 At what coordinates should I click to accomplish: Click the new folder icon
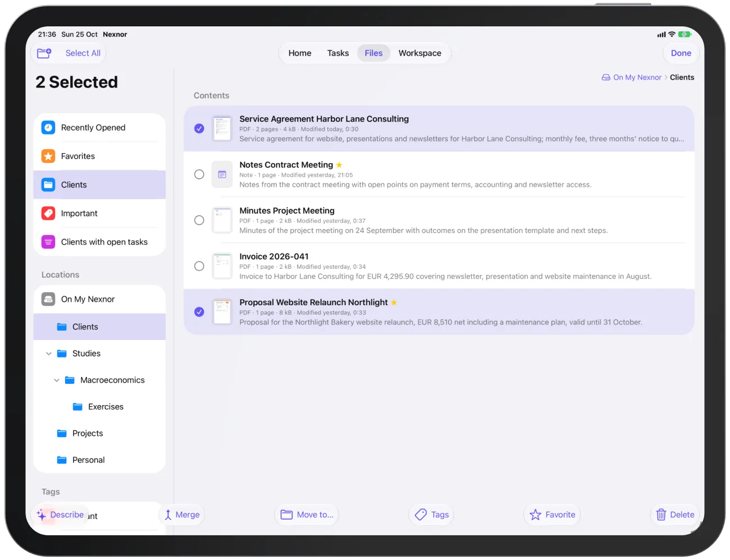pos(44,53)
